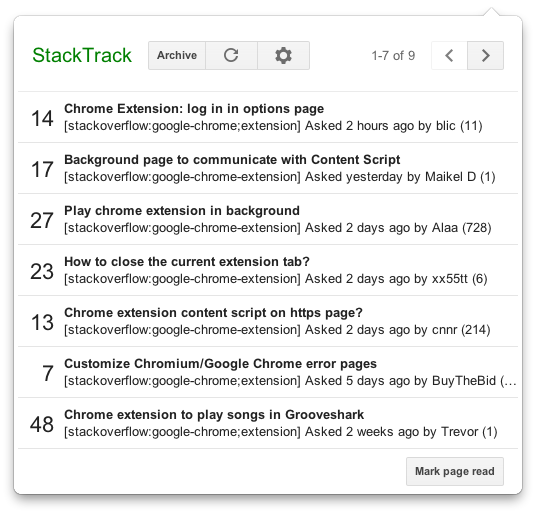Viewport: 536px width, 514px height.
Task: Click the '1-7 of 9' page indicator
Action: point(393,55)
